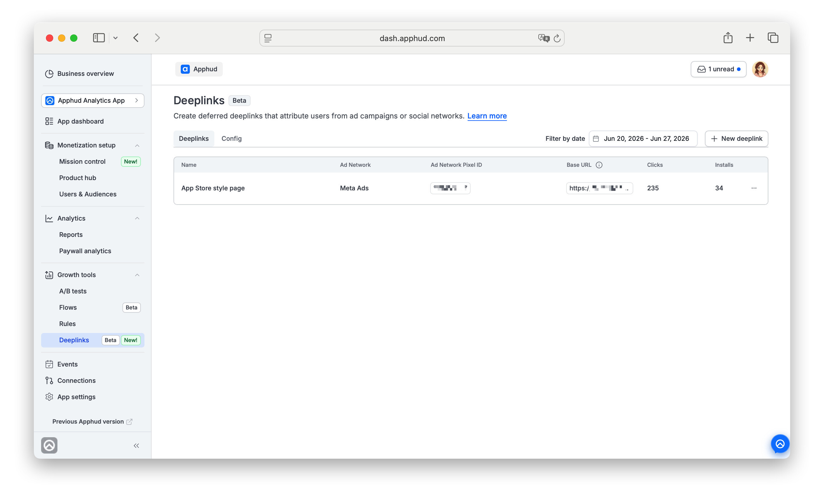Click the calendar icon in date filter
Viewport: 824px width, 504px height.
(596, 139)
